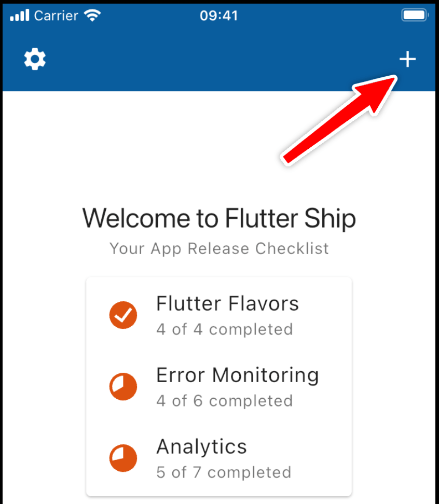The image size is (439, 504).
Task: Tap the 09:41 clock in the status bar
Action: coord(219,15)
